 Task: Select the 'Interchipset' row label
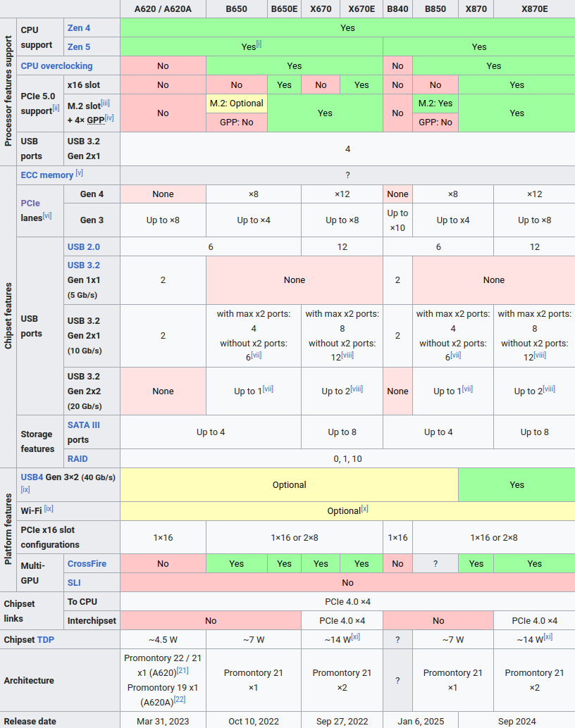[92, 621]
